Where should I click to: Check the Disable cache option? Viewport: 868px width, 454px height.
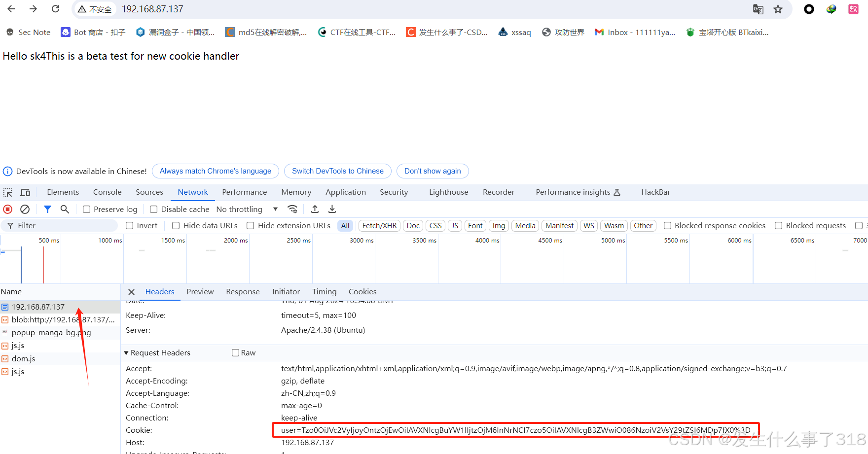click(x=154, y=210)
